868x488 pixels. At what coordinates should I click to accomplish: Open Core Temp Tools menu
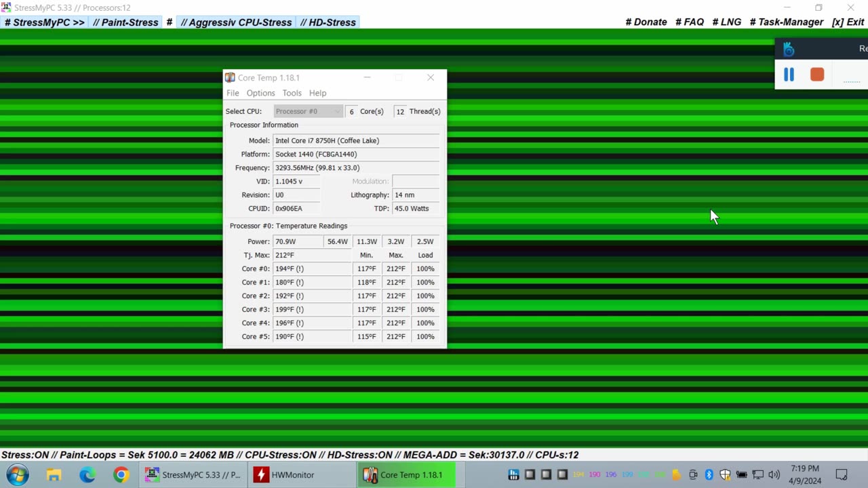pos(292,93)
